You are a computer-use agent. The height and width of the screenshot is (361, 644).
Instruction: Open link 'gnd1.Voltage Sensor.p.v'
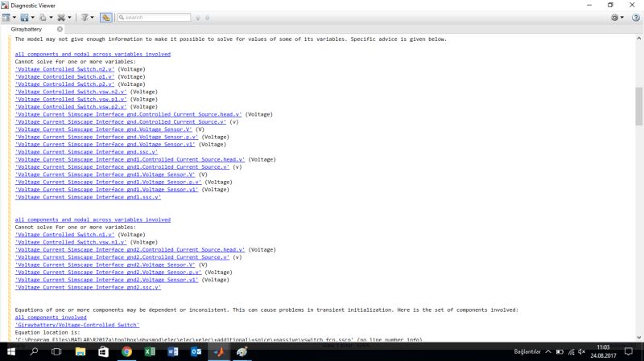(109, 183)
